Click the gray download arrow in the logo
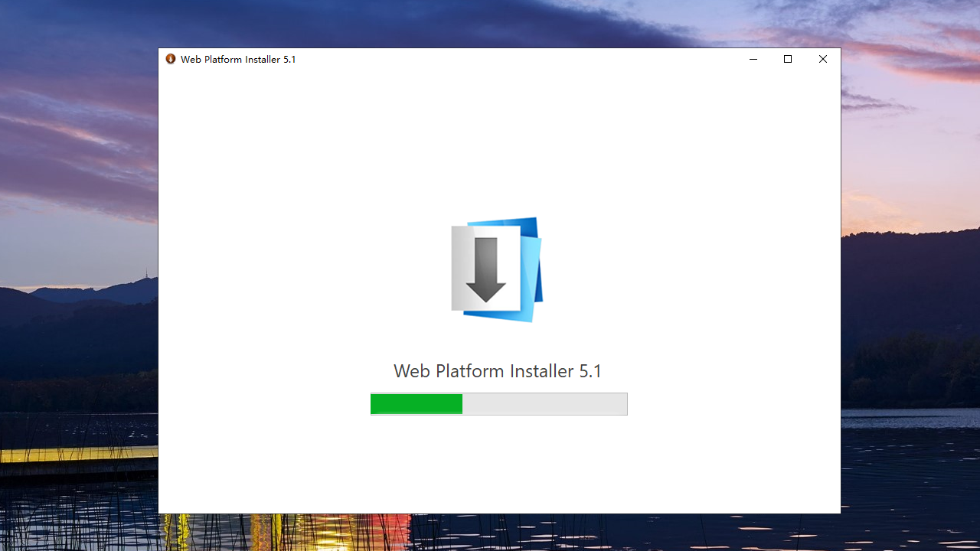The width and height of the screenshot is (980, 551). coord(485,269)
